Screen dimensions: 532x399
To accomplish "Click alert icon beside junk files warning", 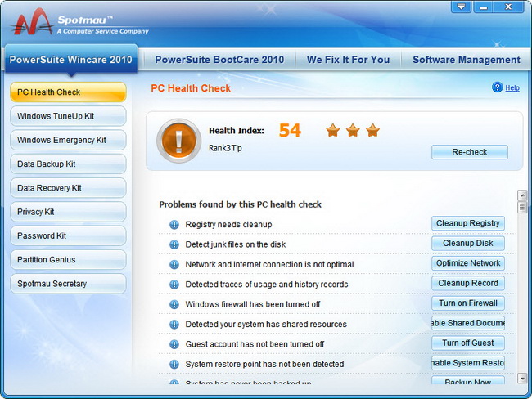I will (x=174, y=244).
